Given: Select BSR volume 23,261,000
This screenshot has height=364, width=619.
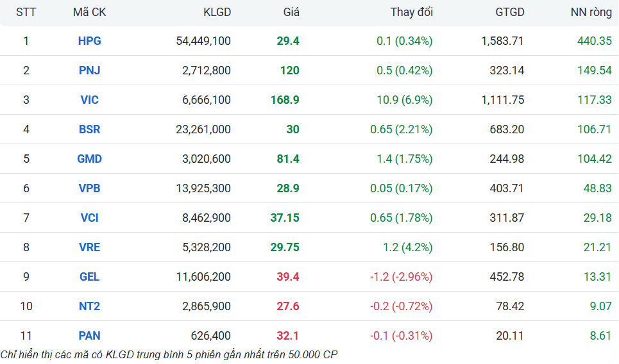Looking at the screenshot, I should (203, 129).
